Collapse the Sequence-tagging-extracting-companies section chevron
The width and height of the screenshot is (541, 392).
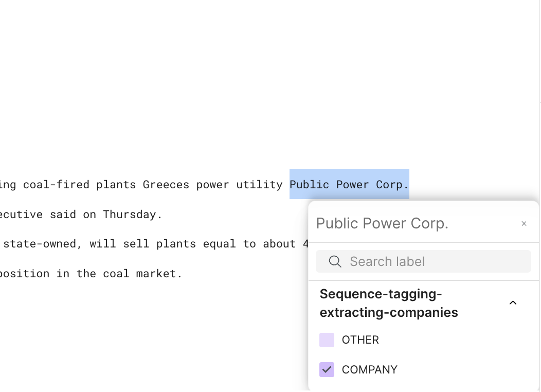(x=513, y=303)
